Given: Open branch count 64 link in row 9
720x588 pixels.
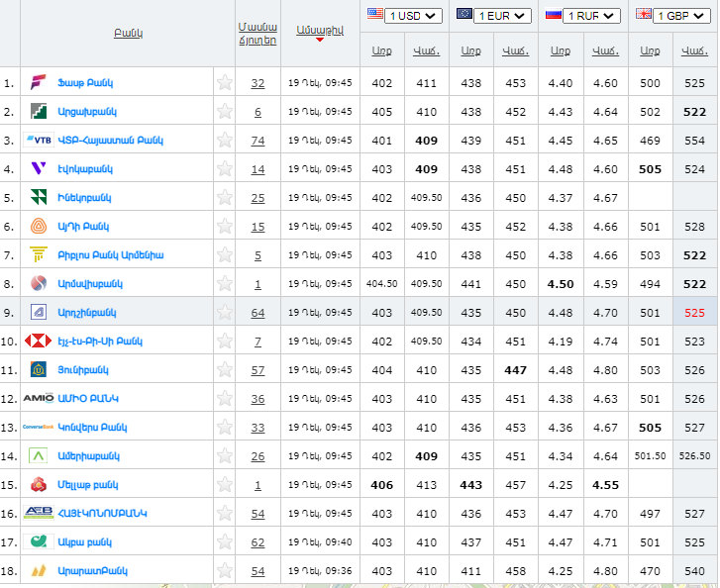Looking at the screenshot, I should (x=257, y=313).
